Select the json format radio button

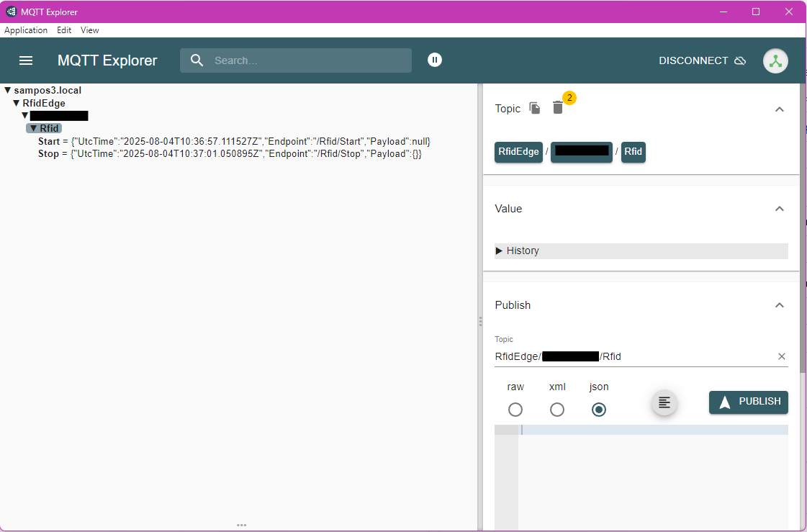coord(598,410)
